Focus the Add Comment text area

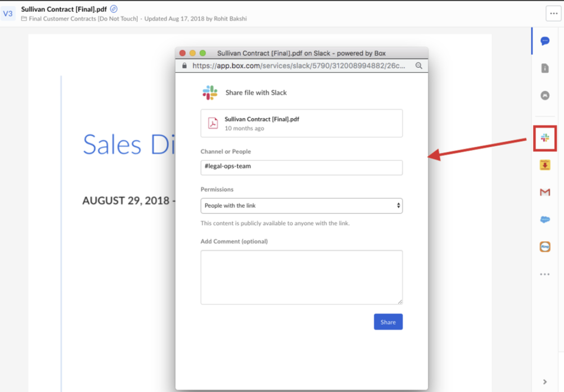301,277
